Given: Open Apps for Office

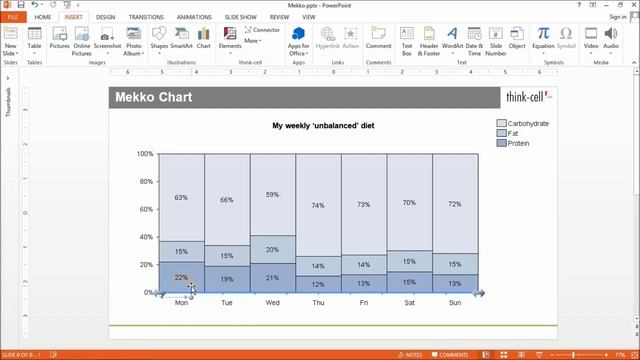Looking at the screenshot, I should [298, 42].
